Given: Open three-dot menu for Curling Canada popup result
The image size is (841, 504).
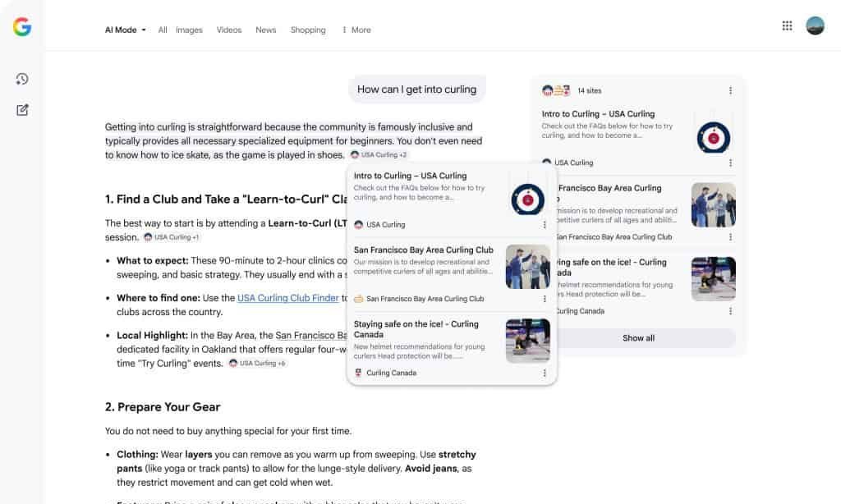Looking at the screenshot, I should [x=544, y=373].
